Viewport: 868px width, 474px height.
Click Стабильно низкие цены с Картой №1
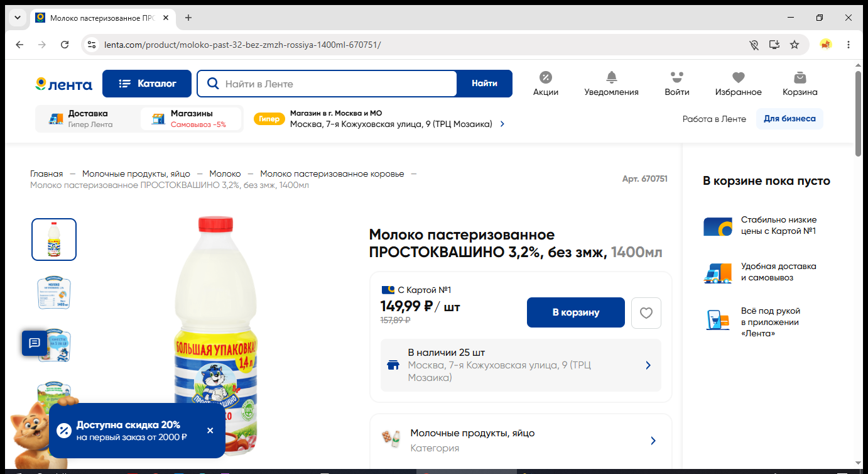click(x=778, y=226)
